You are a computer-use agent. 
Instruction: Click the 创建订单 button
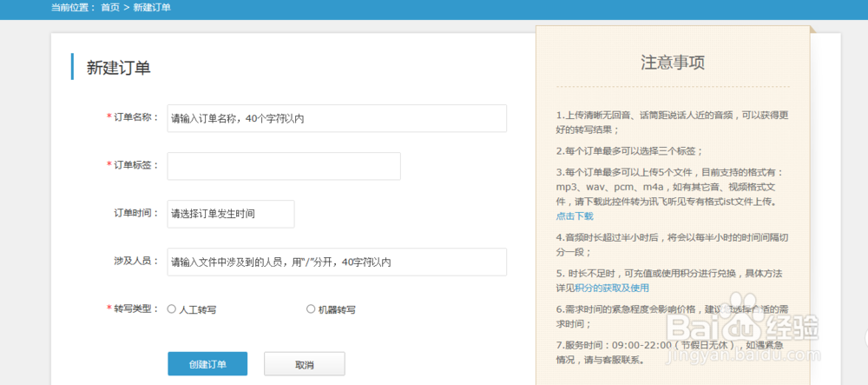pyautogui.click(x=207, y=364)
